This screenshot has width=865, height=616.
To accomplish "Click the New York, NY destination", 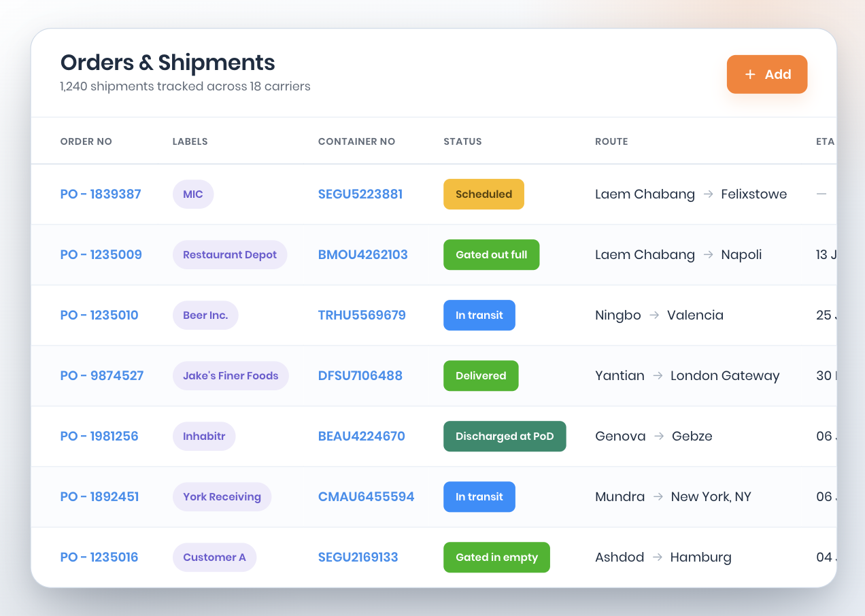I will 711,497.
